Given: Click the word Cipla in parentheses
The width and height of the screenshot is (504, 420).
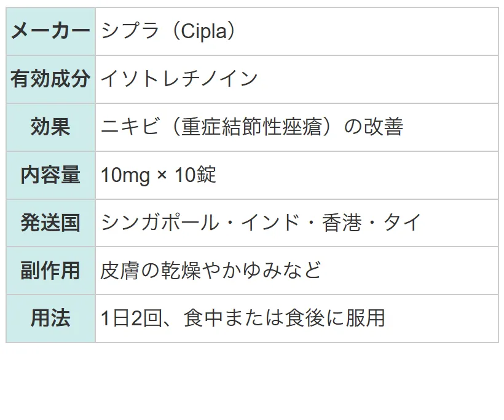Looking at the screenshot, I should point(203,31).
